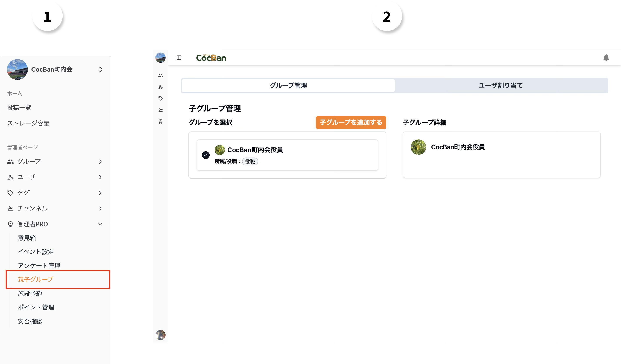Collapse the 管理者PRO menu chevron
The width and height of the screenshot is (621, 364).
point(100,224)
